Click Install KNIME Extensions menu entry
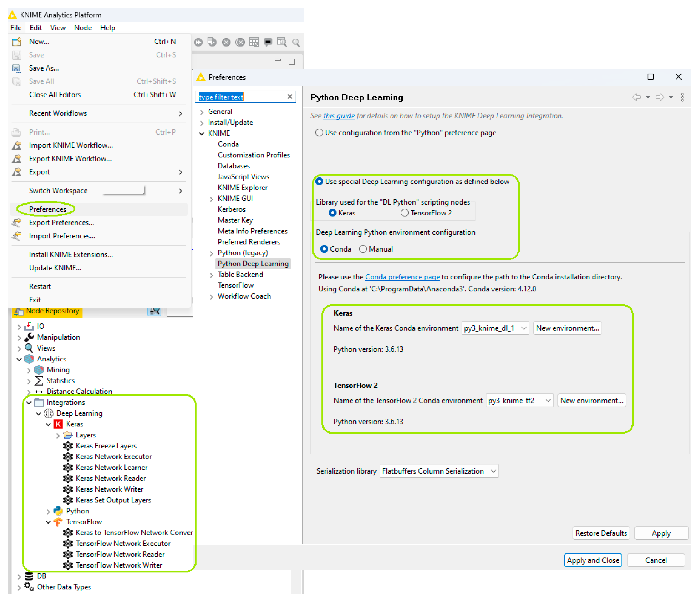Viewport: 700px width, 599px height. 71,254
